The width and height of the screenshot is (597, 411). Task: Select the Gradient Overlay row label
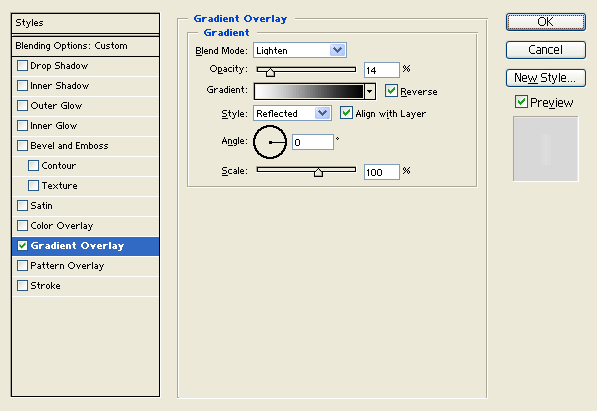click(77, 246)
